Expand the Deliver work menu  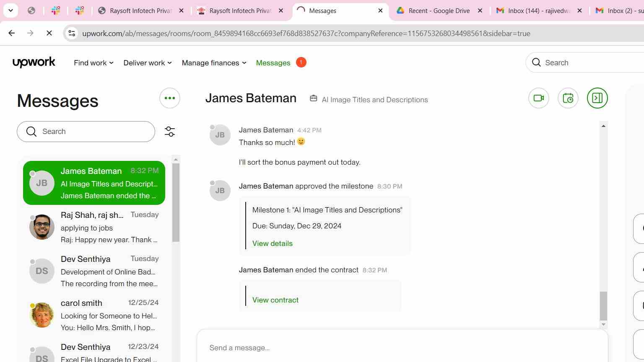[x=148, y=63]
